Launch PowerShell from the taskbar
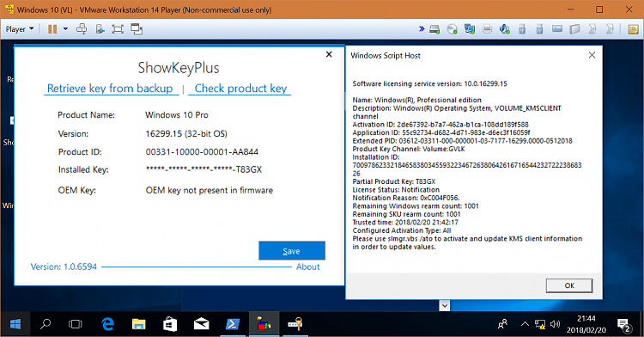Image resolution: width=644 pixels, height=337 pixels. [233, 324]
